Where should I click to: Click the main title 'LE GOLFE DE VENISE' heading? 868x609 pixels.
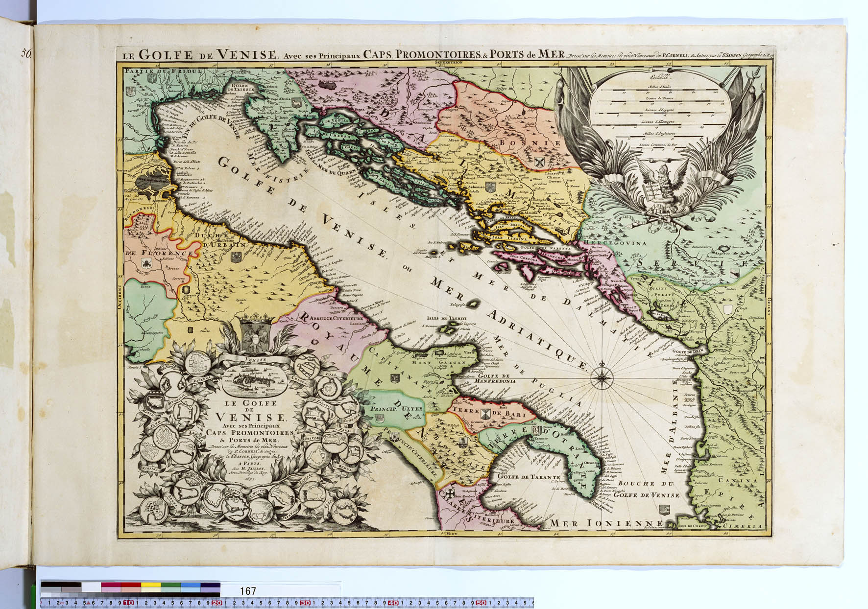(x=199, y=55)
